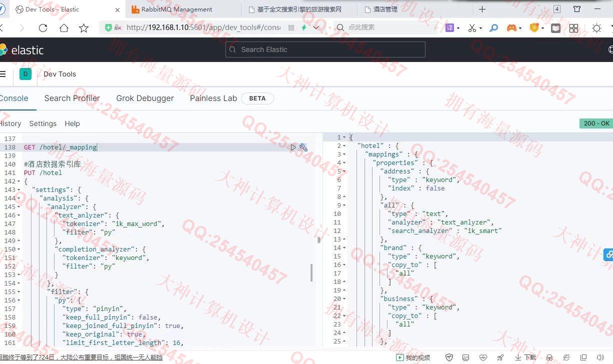Toggle the speaker sound icon in status bar
Viewport: 613px width, 364px height.
point(599,357)
